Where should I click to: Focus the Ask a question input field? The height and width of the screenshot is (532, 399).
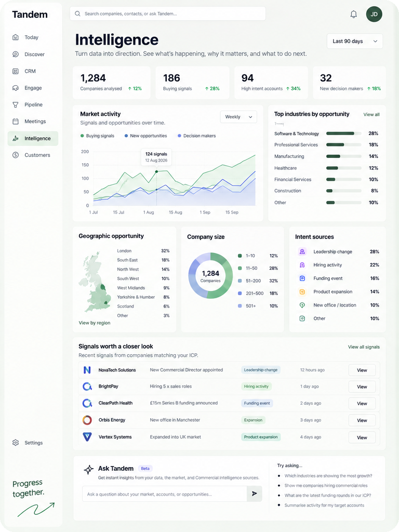(165, 494)
